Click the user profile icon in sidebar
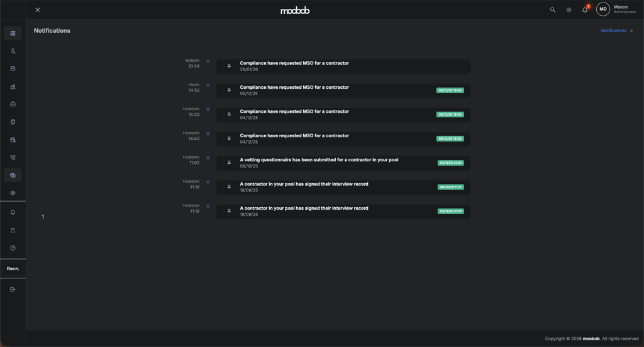The height and width of the screenshot is (347, 644). point(13,51)
